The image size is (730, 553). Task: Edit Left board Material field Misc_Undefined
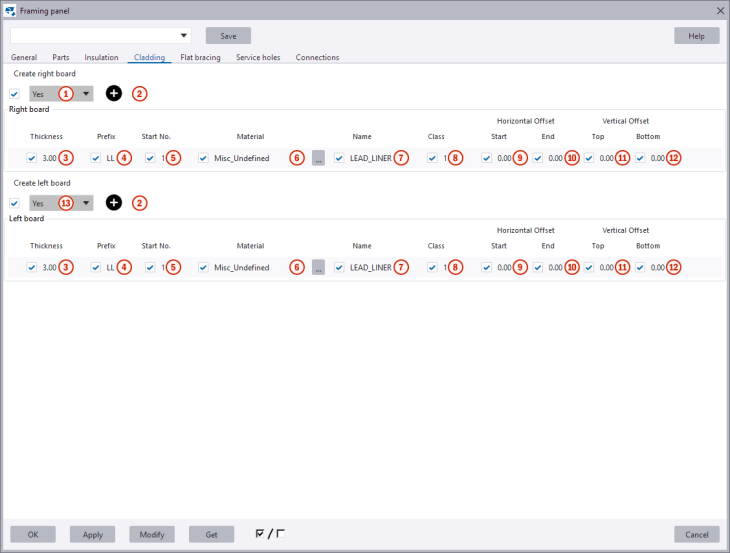pos(242,268)
